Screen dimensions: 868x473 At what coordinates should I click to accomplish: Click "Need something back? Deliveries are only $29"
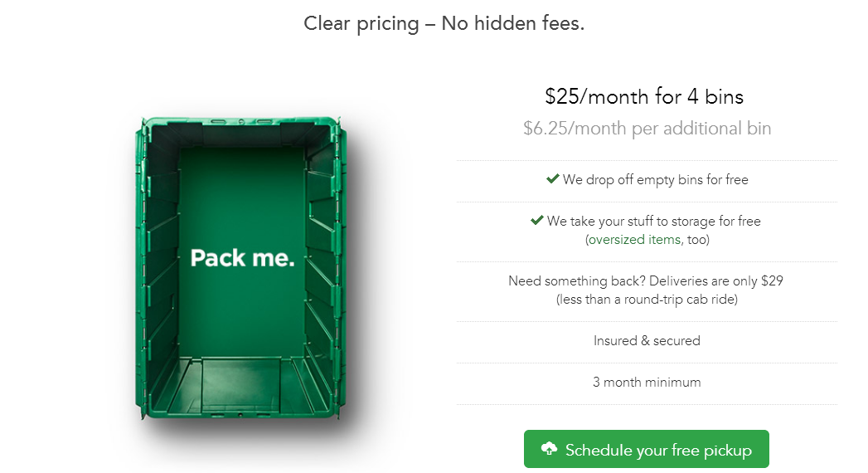(646, 281)
